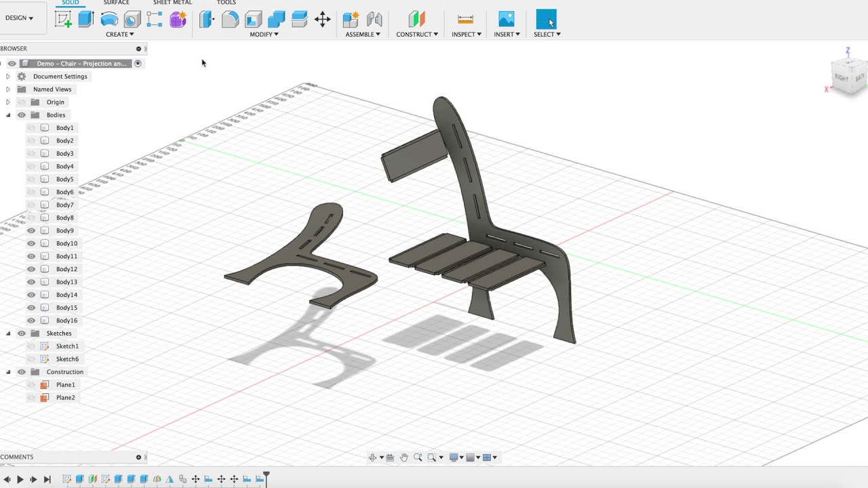Screen dimensions: 868x488
Task: Open the INSERT menu
Action: pyautogui.click(x=507, y=35)
